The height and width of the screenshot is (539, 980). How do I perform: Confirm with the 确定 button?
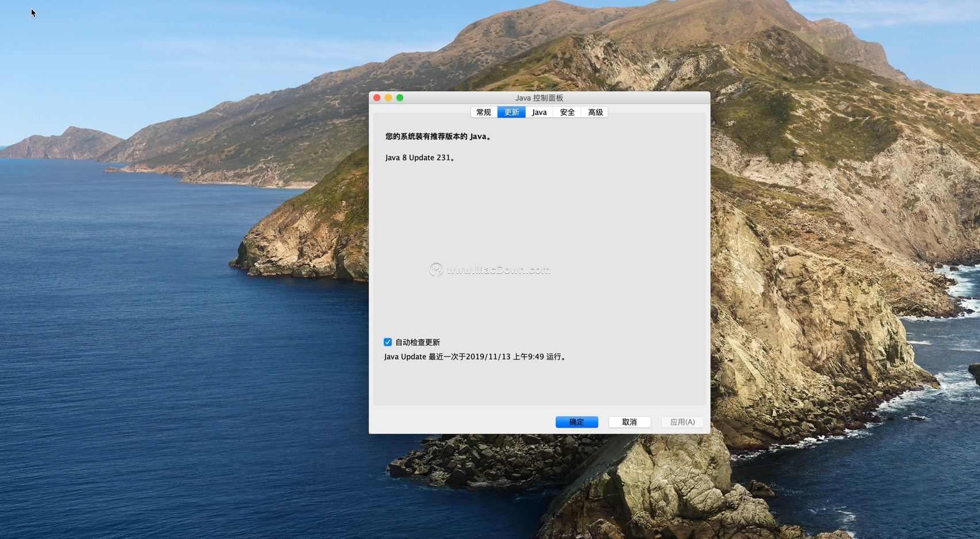pyautogui.click(x=577, y=422)
